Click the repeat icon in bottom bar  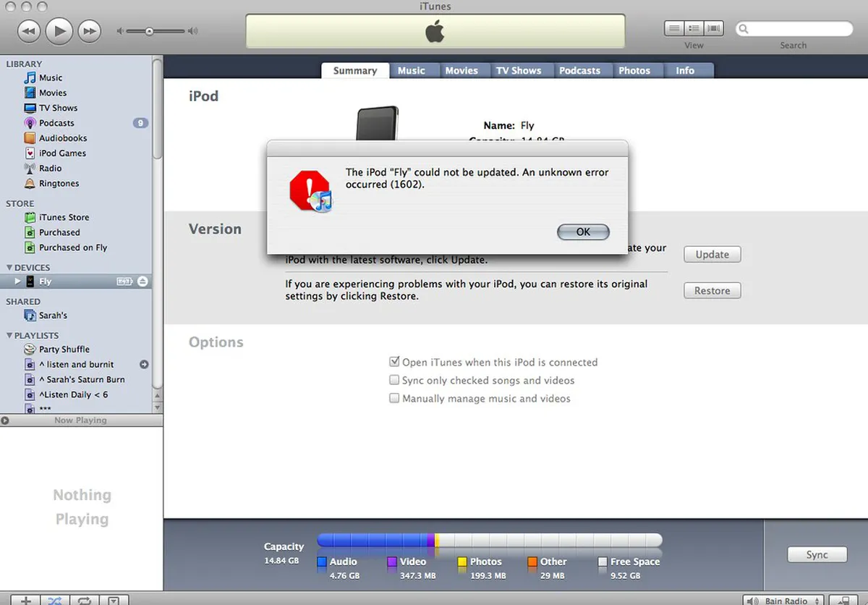[84, 600]
